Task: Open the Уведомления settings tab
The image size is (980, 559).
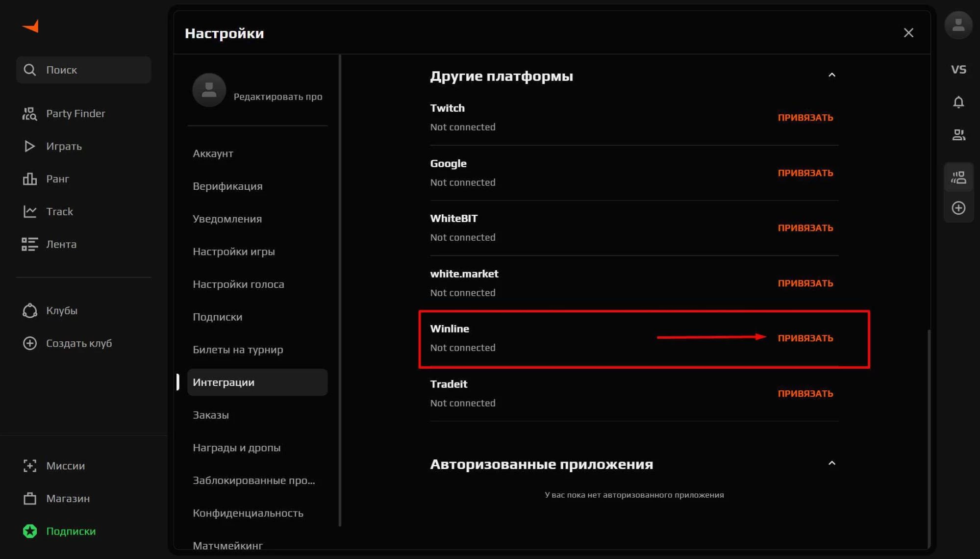Action: [x=257, y=219]
